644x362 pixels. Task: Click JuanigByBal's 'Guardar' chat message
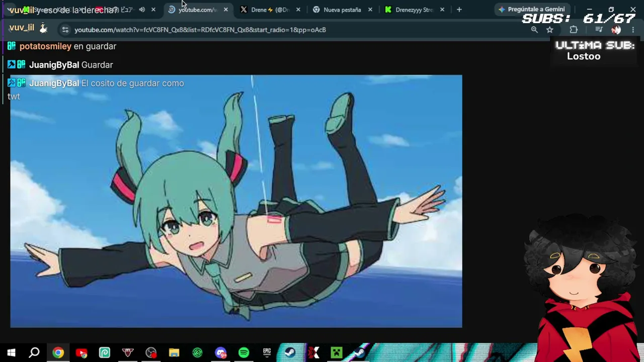coord(97,65)
